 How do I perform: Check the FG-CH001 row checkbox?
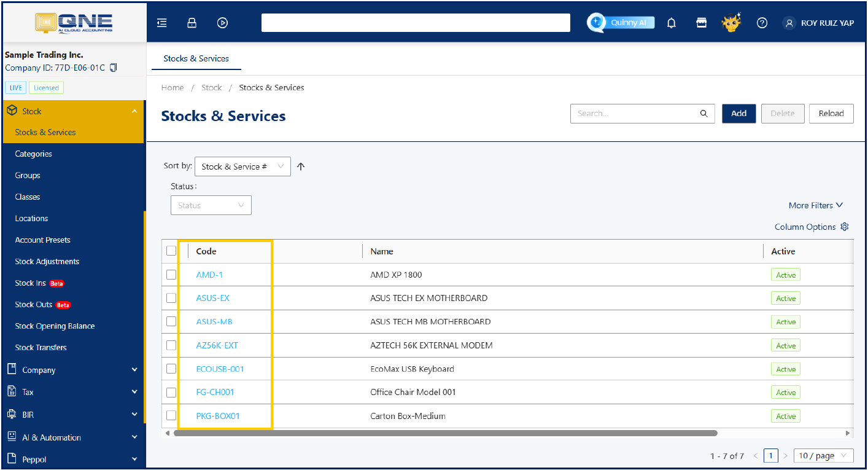click(171, 392)
